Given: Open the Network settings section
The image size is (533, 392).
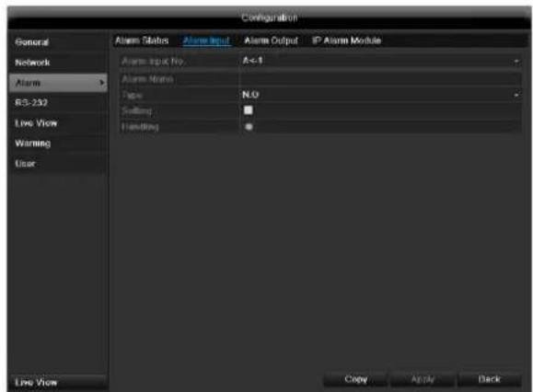Looking at the screenshot, I should click(58, 63).
